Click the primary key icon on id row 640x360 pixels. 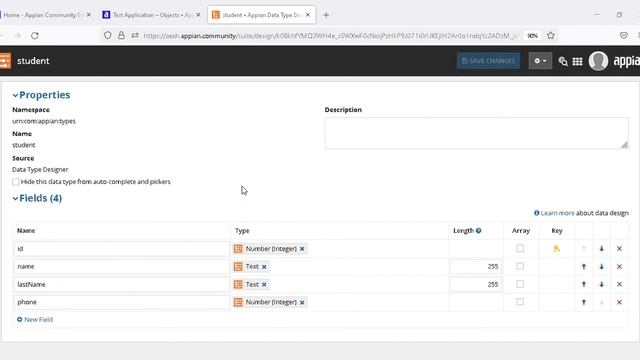[556, 249]
